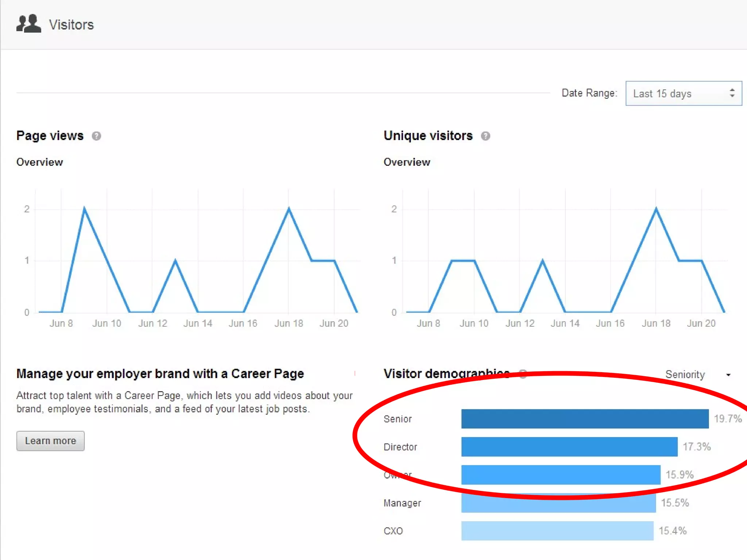The height and width of the screenshot is (560, 747).
Task: Click the Jun 18 peak in Page views
Action: click(x=289, y=209)
